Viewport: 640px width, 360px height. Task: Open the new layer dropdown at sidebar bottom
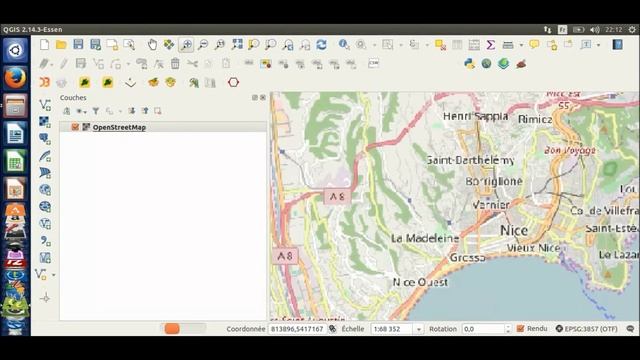coord(53,275)
